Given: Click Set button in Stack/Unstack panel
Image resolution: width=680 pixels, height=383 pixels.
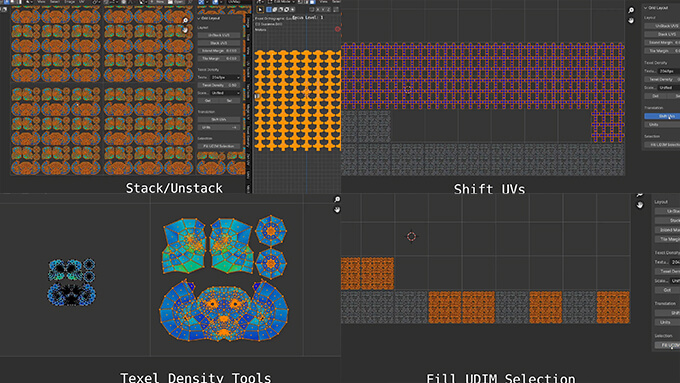Looking at the screenshot, I should 229,101.
